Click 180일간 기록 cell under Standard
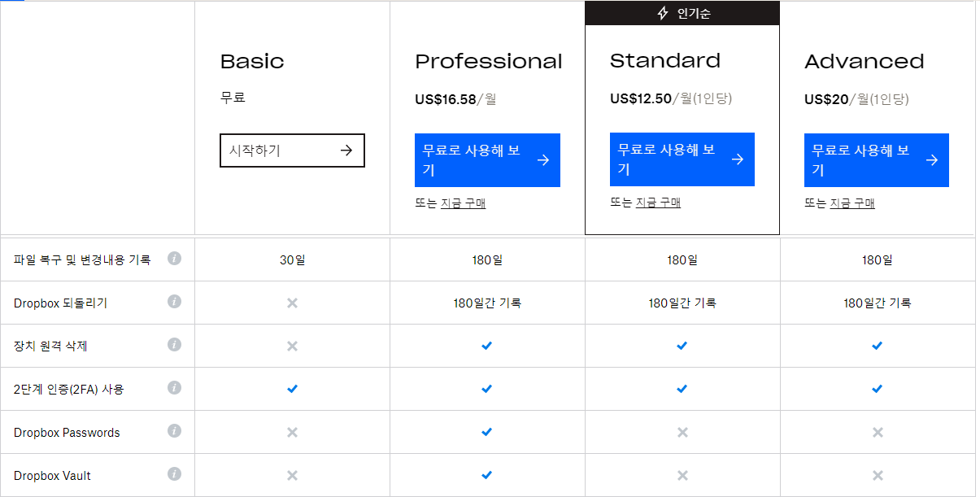Viewport: 980px width, 497px height. click(682, 303)
